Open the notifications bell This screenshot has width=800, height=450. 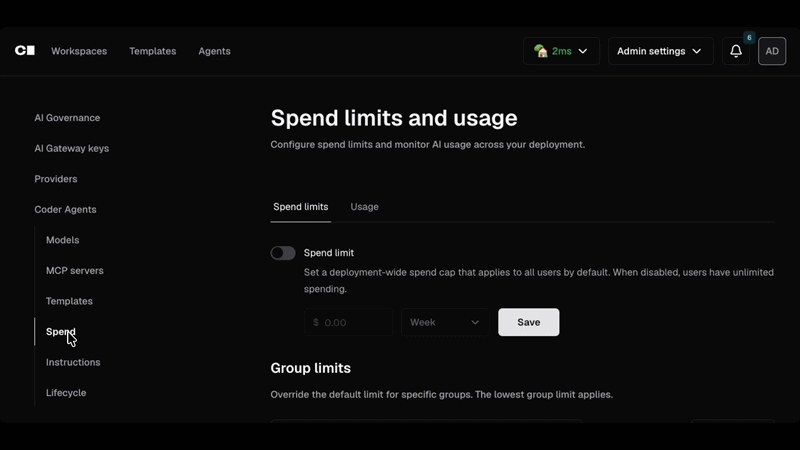coord(736,51)
